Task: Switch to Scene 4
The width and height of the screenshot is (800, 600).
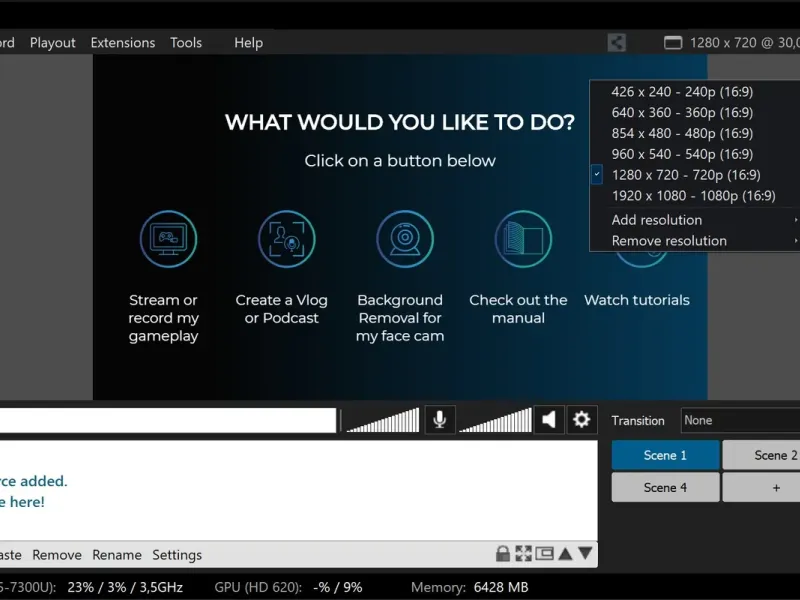Action: pyautogui.click(x=665, y=487)
